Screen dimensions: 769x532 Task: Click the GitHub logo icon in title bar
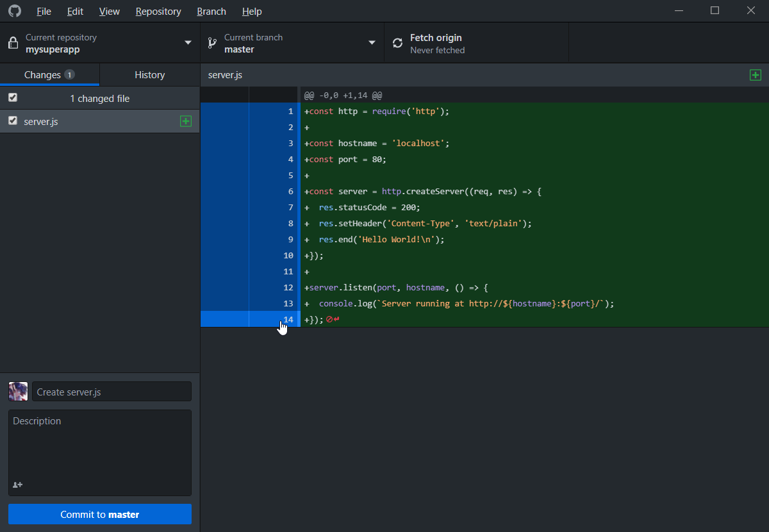pyautogui.click(x=14, y=11)
